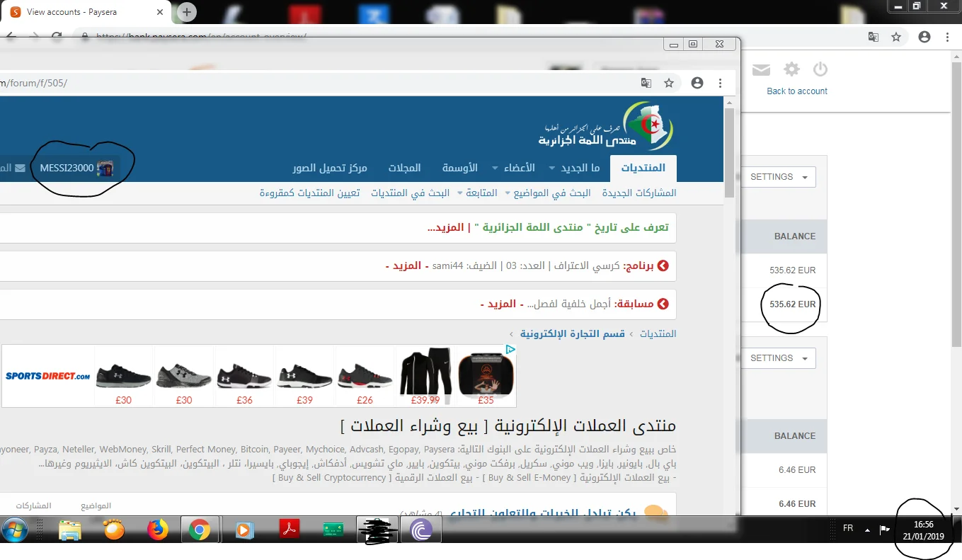Open three-dot Chrome menu in Paysera window
Viewport: 962px width, 560px height.
pyautogui.click(x=948, y=37)
